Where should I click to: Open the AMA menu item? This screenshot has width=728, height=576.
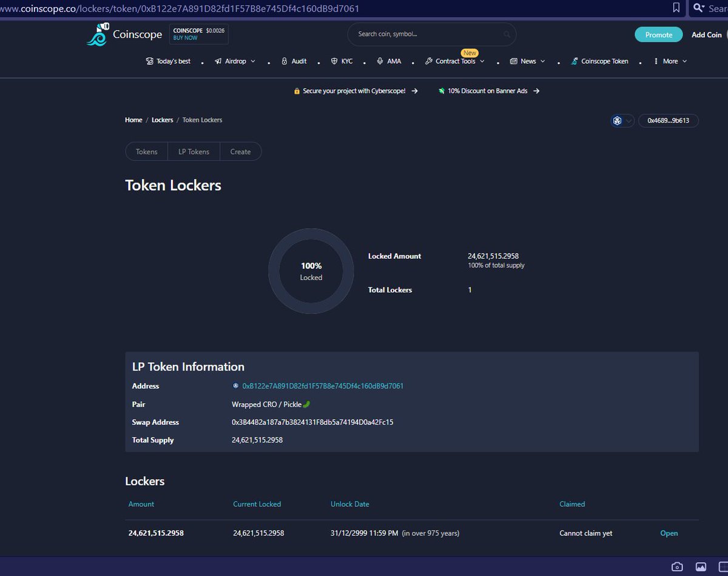[389, 61]
